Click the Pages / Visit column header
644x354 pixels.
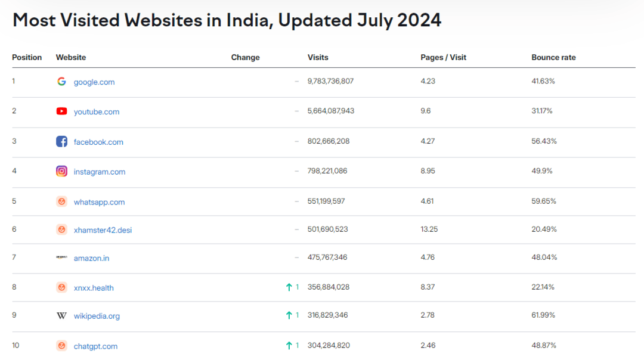[443, 58]
